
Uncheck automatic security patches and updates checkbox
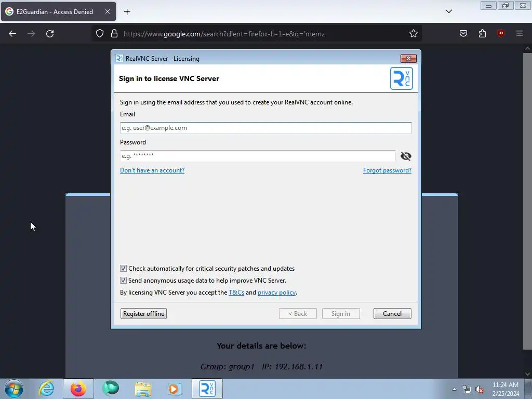click(x=123, y=269)
